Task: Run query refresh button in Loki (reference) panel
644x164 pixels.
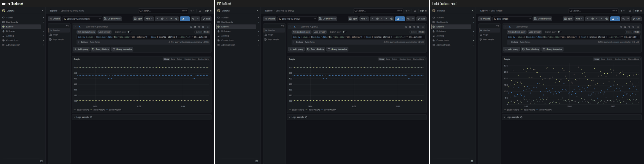Action: (x=613, y=19)
